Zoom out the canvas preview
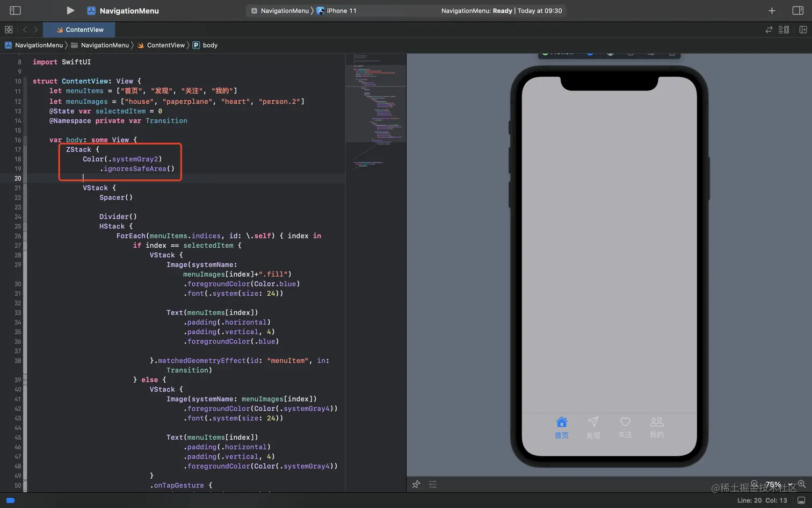Viewport: 812px width, 508px height. 755,484
